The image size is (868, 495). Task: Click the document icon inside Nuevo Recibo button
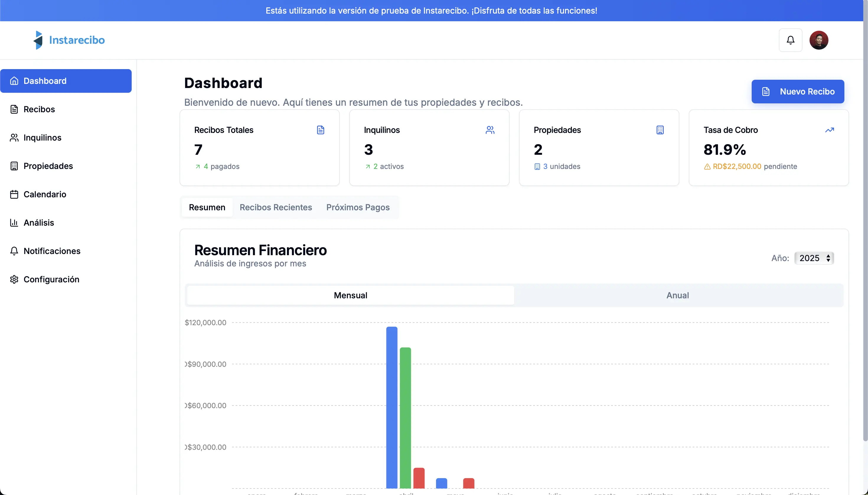pos(766,92)
